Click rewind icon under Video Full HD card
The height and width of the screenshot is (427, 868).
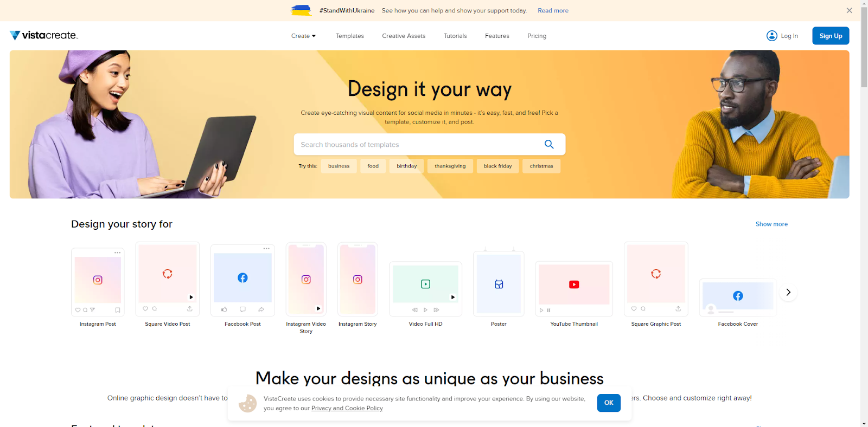(x=414, y=310)
